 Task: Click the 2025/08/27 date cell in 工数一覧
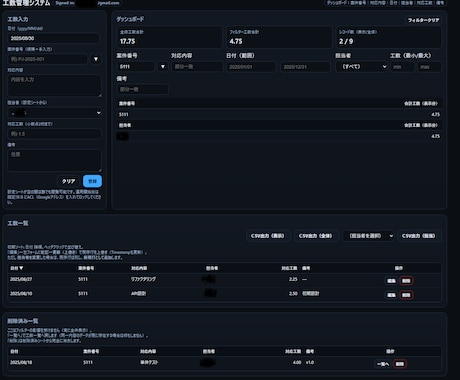point(21,279)
